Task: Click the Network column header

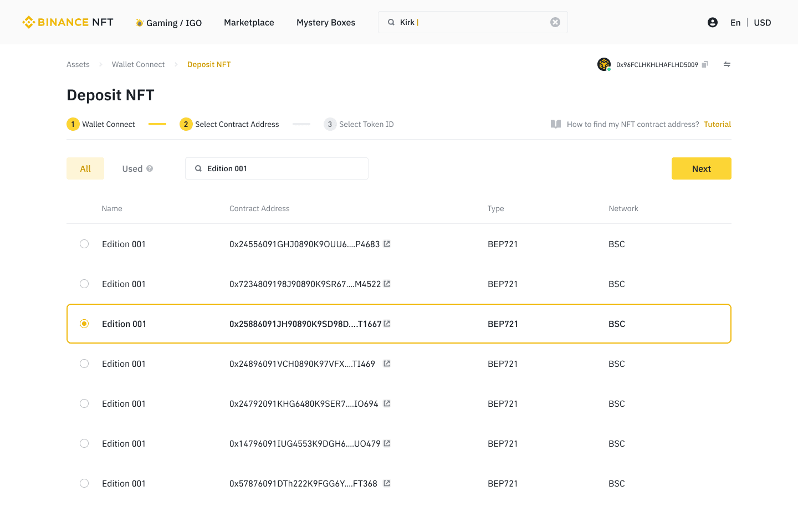Action: point(623,208)
